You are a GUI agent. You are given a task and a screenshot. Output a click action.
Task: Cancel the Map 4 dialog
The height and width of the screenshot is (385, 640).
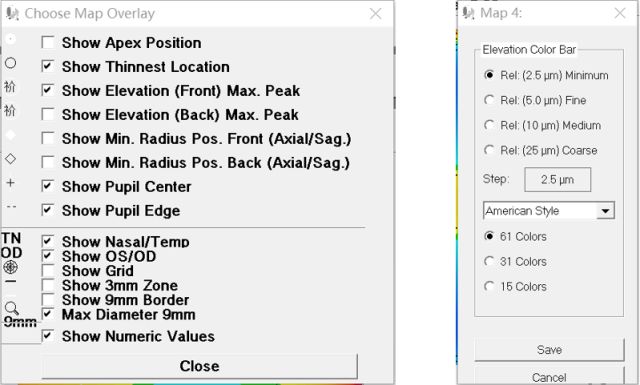(x=549, y=376)
